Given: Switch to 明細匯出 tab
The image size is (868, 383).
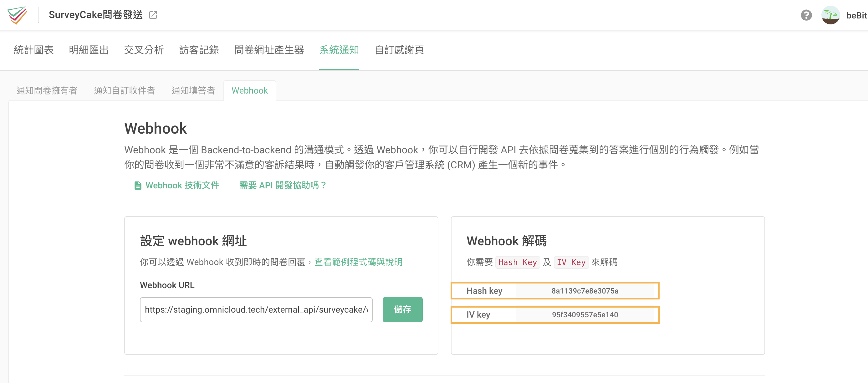Looking at the screenshot, I should pyautogui.click(x=89, y=50).
